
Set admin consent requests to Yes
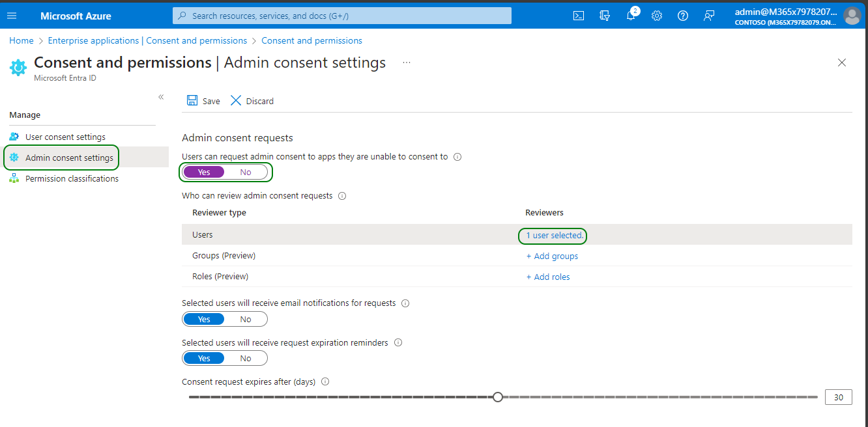tap(204, 172)
